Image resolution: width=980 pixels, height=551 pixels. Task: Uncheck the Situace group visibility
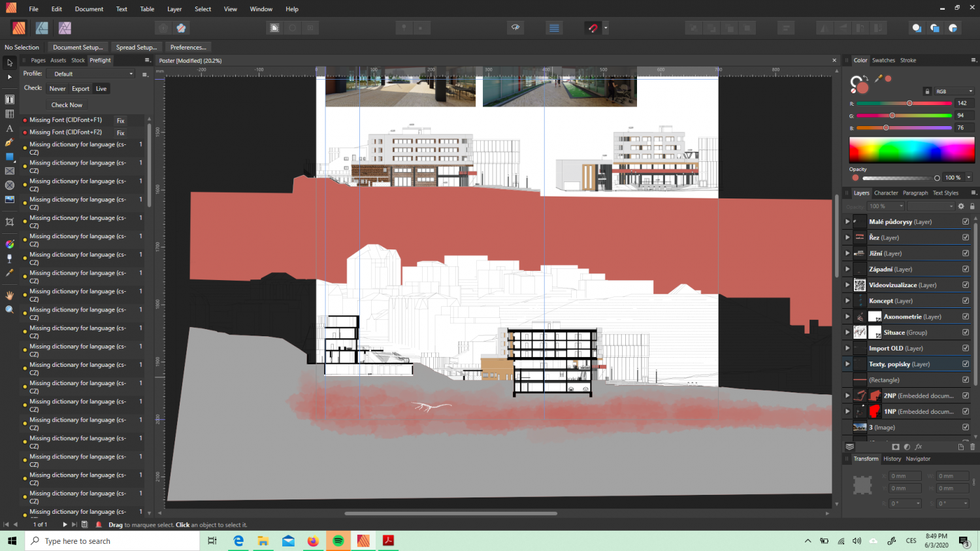pyautogui.click(x=966, y=332)
